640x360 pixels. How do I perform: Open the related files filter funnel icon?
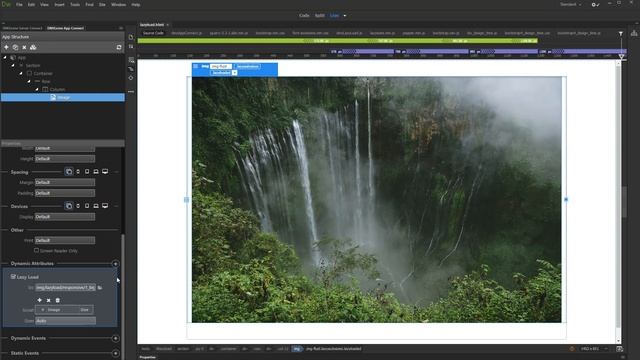[x=620, y=33]
